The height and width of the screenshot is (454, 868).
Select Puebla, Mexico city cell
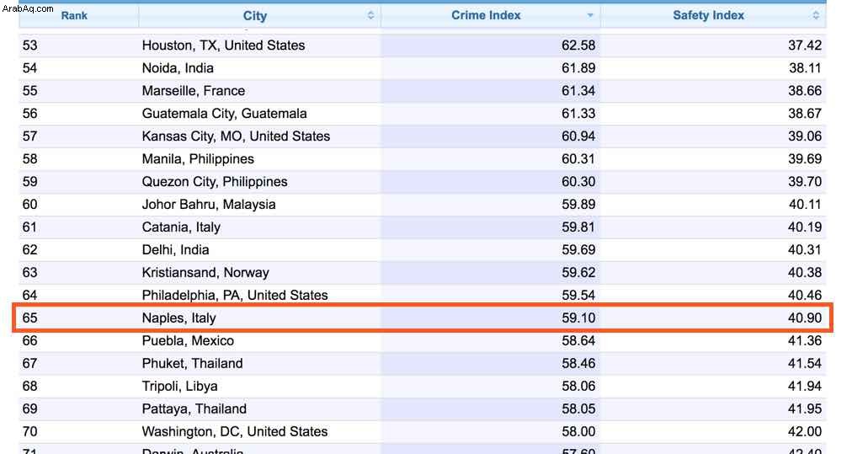[188, 340]
